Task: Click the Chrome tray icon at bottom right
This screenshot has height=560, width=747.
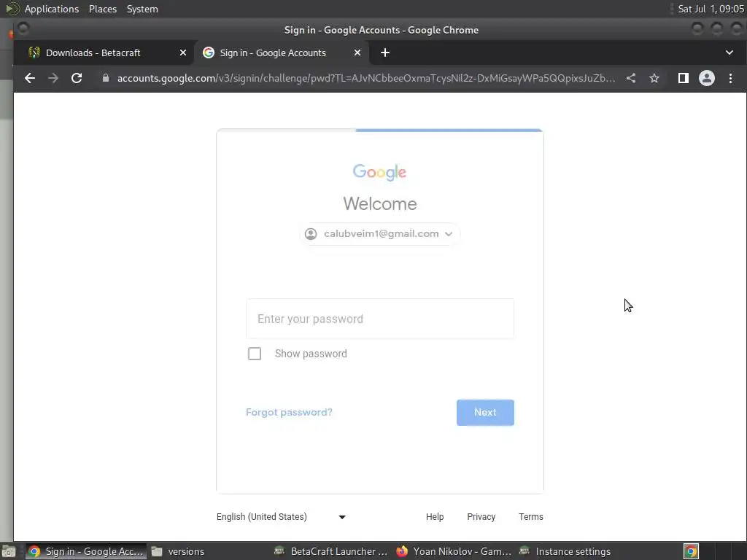Action: point(691,551)
